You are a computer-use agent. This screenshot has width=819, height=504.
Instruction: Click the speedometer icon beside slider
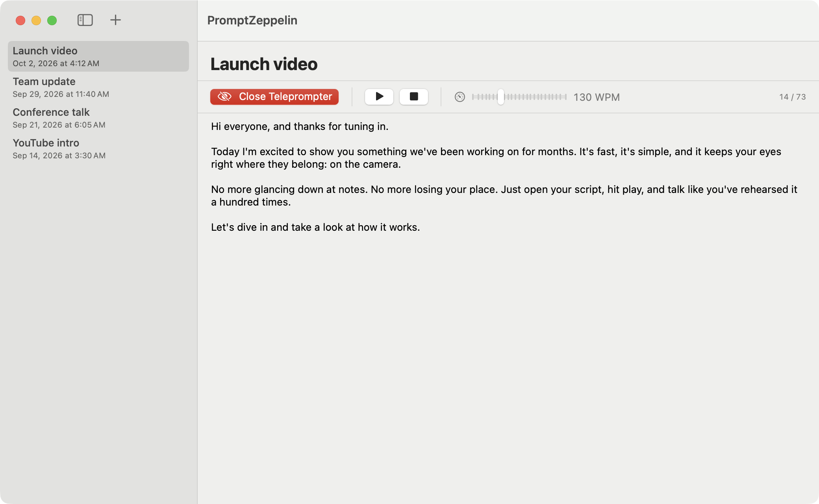[x=460, y=97]
